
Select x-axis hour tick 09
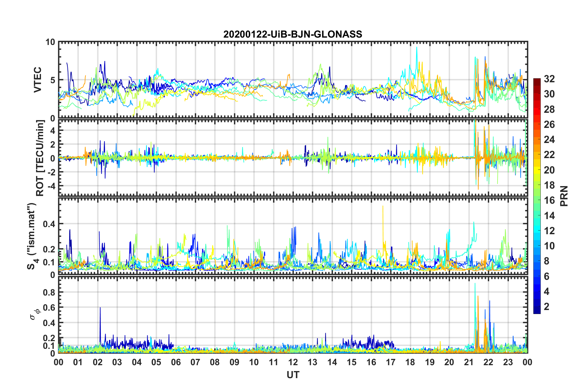pos(234,362)
